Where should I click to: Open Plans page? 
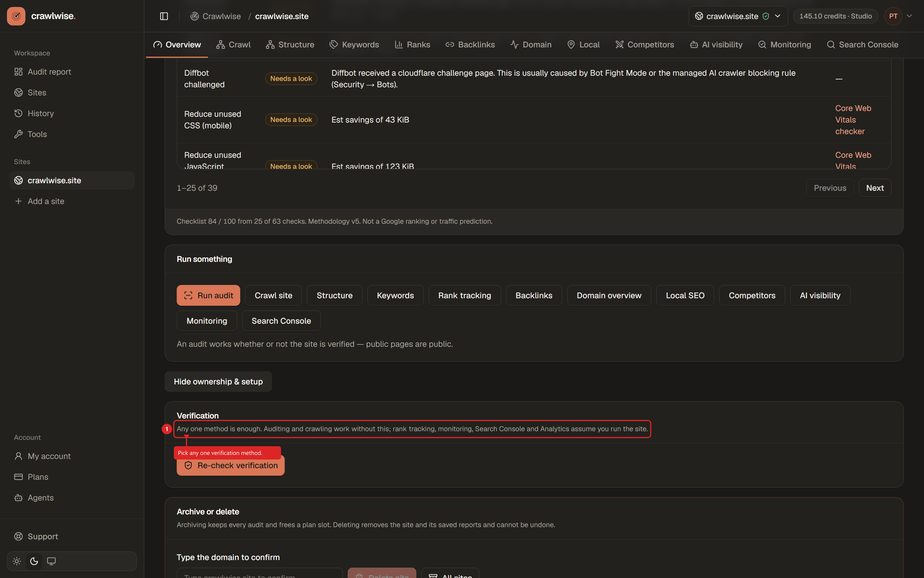72,477
